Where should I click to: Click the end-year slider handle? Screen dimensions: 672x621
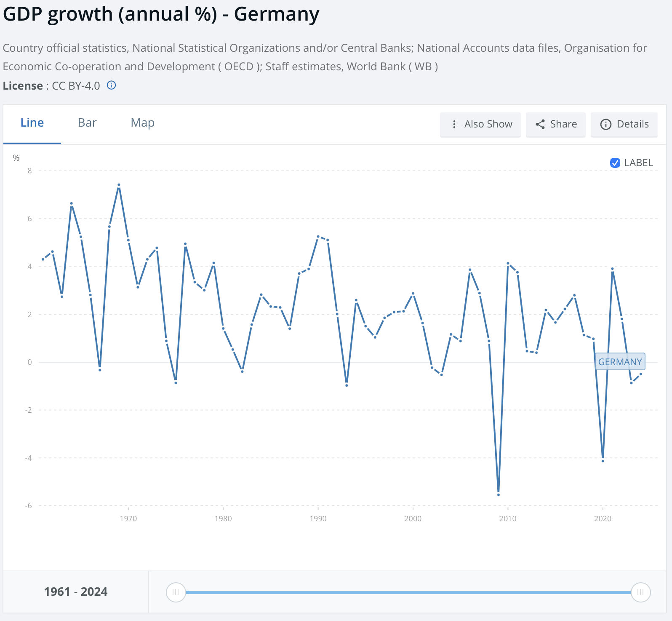point(641,592)
